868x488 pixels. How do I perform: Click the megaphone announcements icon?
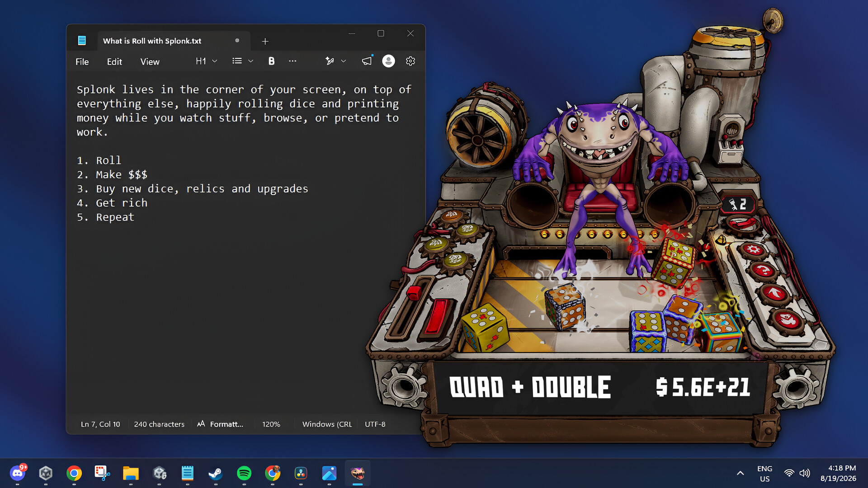pos(367,61)
